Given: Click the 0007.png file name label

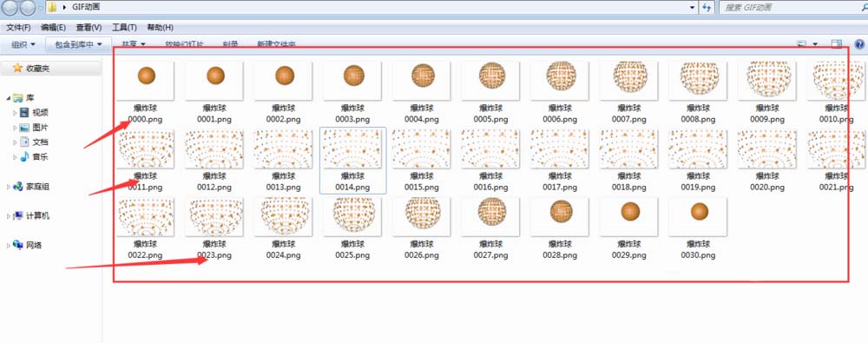Looking at the screenshot, I should coord(628,119).
